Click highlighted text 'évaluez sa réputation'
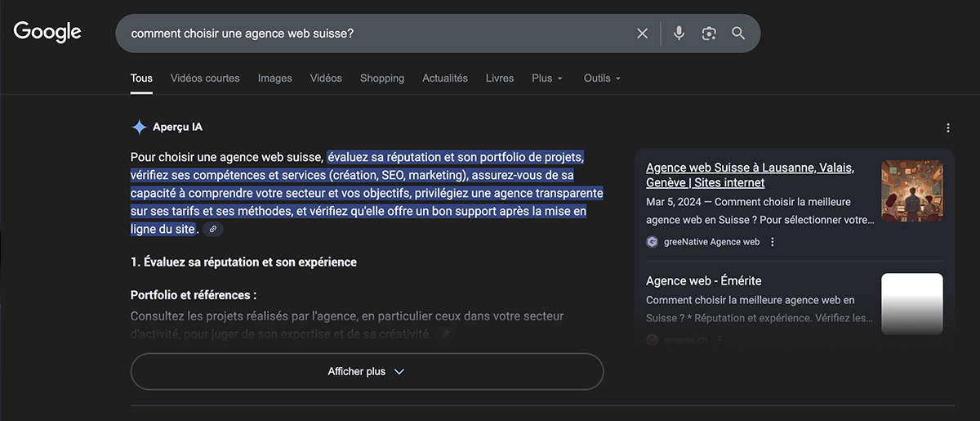The image size is (980, 421). [384, 157]
